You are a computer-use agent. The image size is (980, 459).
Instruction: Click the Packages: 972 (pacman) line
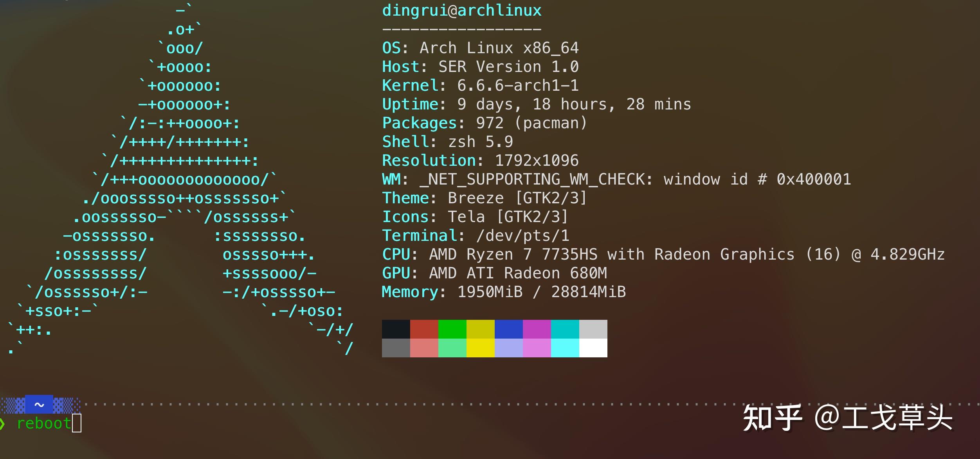tap(485, 123)
